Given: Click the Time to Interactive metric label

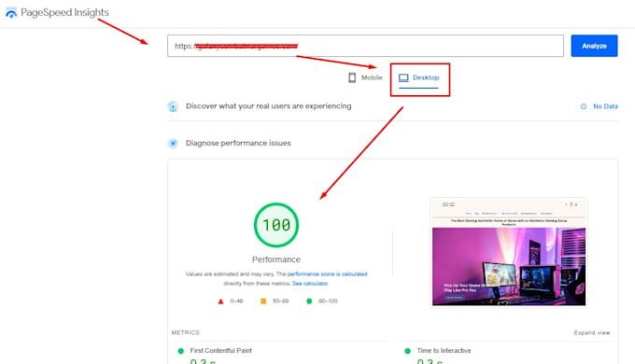Looking at the screenshot, I should [x=444, y=351].
